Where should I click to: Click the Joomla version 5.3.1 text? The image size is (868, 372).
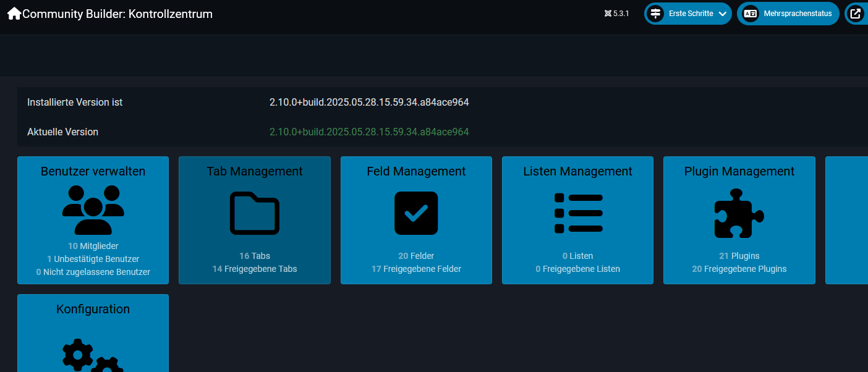click(x=621, y=14)
